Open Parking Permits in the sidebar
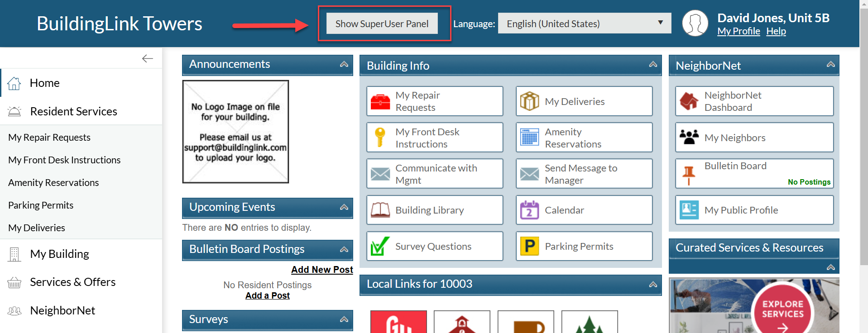 click(x=41, y=205)
